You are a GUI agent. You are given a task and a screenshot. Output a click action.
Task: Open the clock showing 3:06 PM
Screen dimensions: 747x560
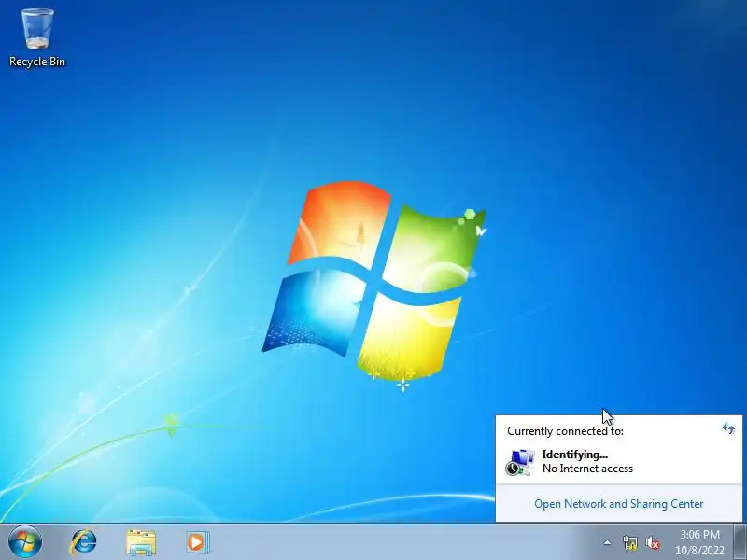click(x=699, y=534)
